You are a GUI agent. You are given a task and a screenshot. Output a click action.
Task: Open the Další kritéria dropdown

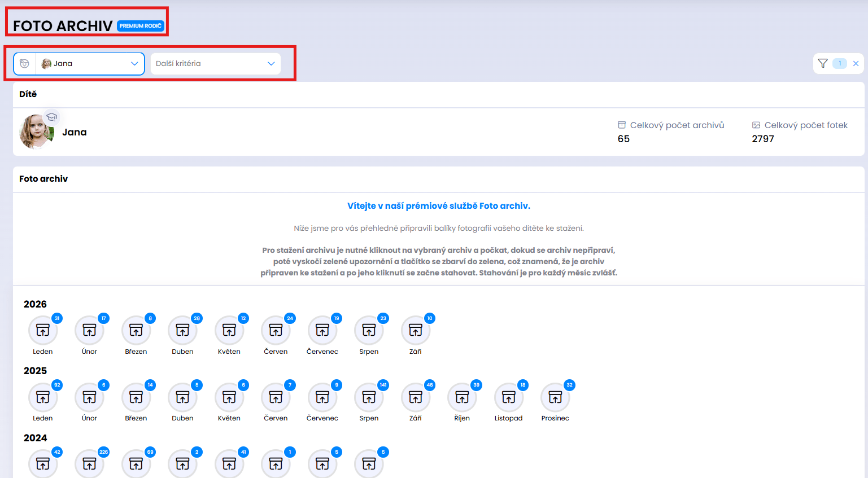(x=216, y=64)
